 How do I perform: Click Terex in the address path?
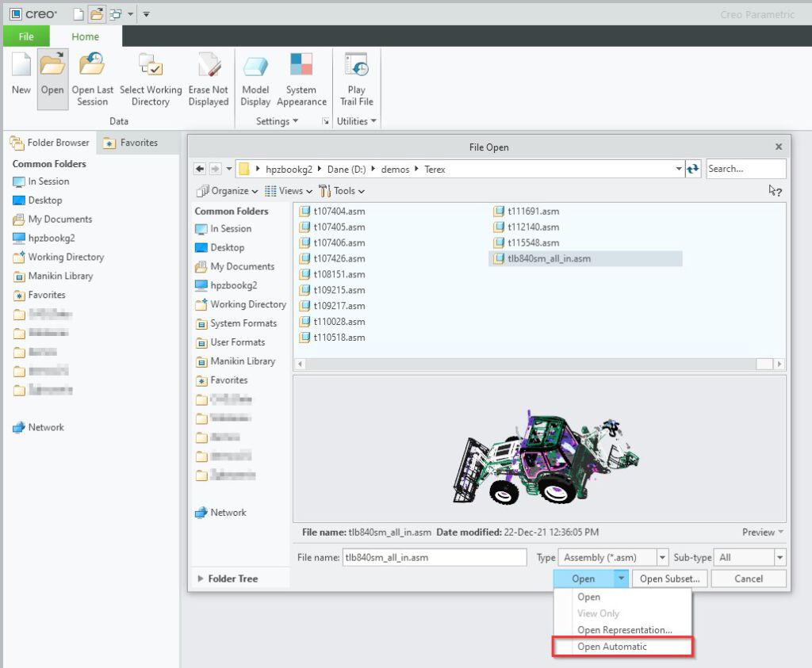(435, 170)
